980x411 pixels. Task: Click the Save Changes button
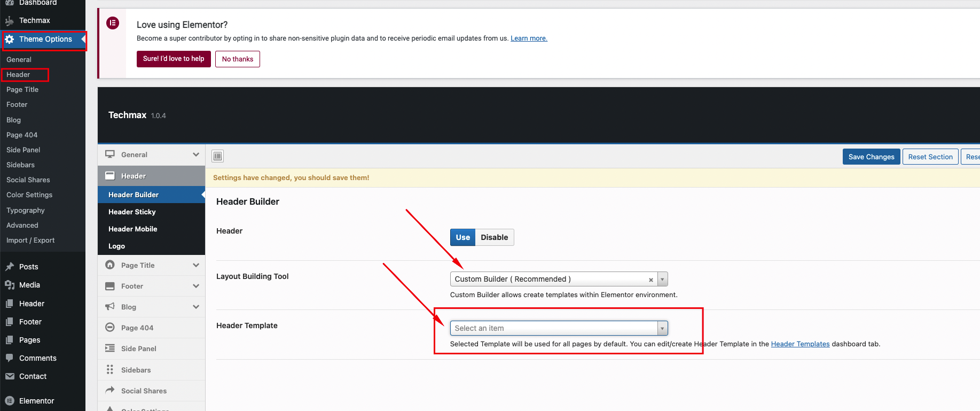(871, 157)
